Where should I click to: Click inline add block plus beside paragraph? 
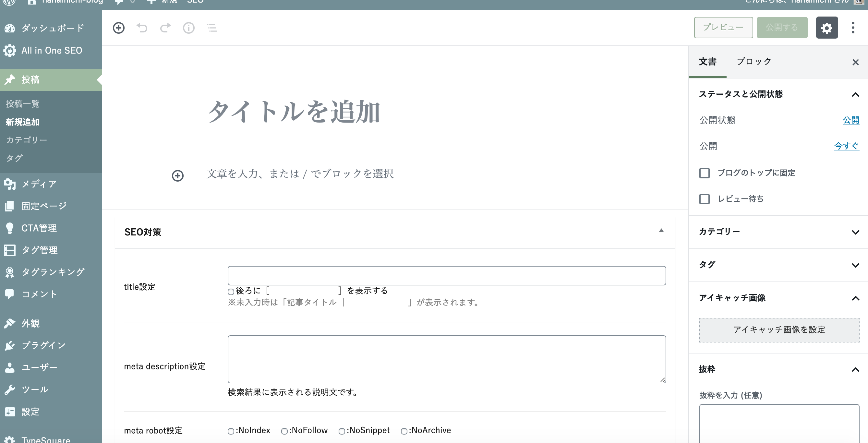click(177, 175)
